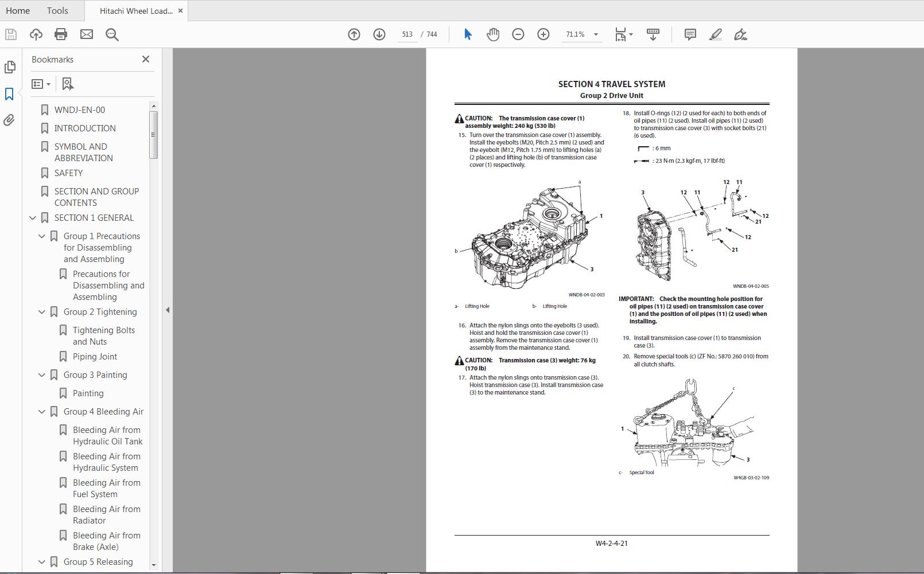Select the Hand tool
Image resolution: width=924 pixels, height=574 pixels.
click(x=492, y=34)
